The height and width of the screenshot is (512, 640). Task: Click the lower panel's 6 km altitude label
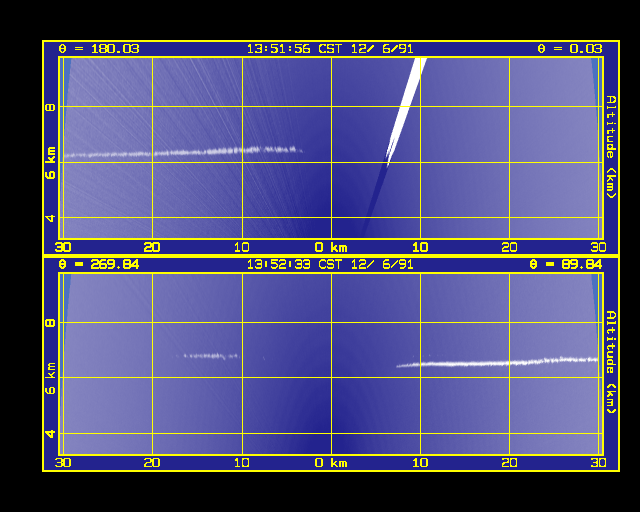coord(50,378)
